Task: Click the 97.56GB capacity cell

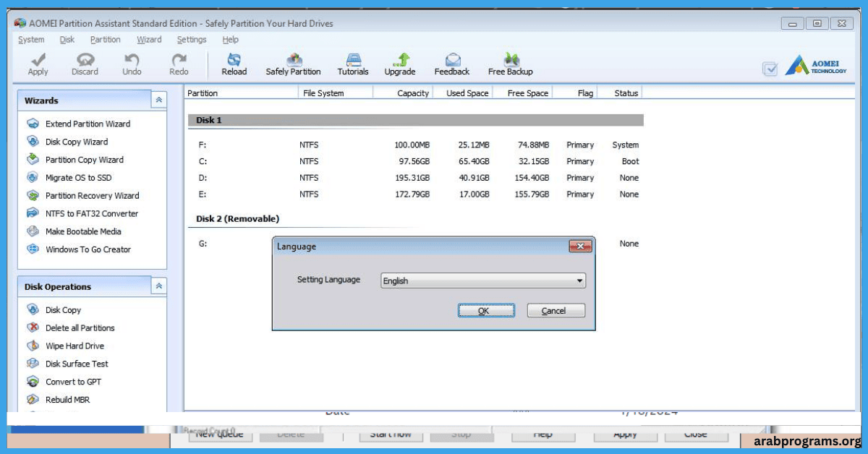Action: (x=413, y=162)
